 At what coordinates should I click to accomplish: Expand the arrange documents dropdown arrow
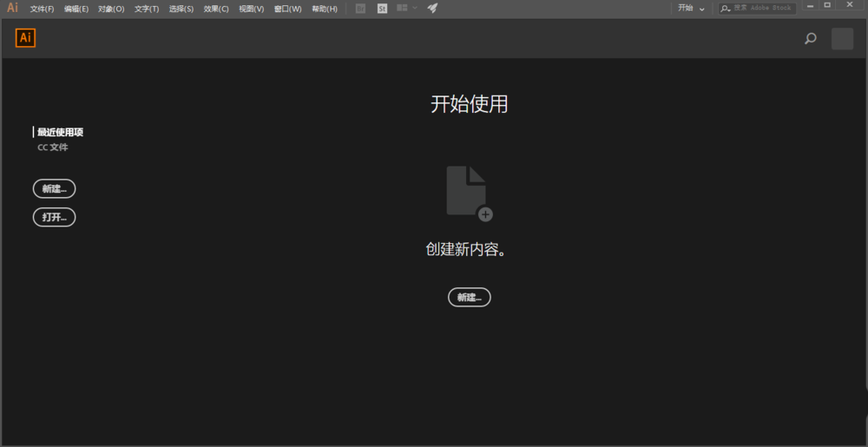(415, 9)
